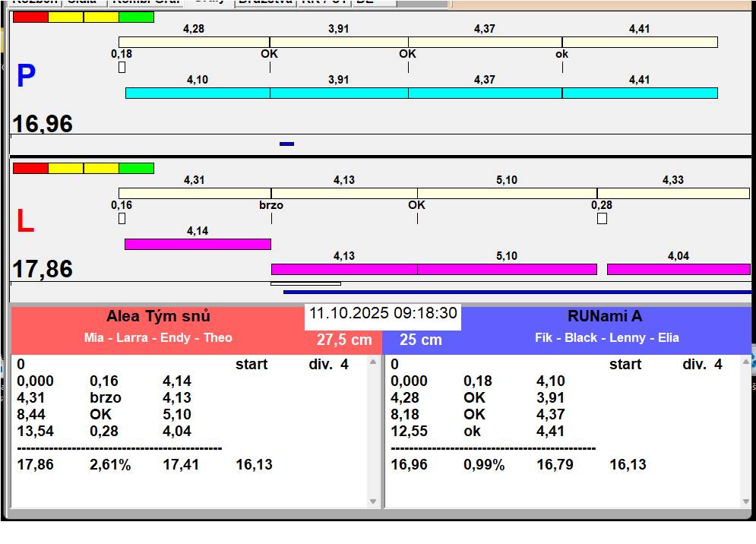Click the long blue bar under lane L
The width and height of the screenshot is (756, 544).
pyautogui.click(x=517, y=292)
